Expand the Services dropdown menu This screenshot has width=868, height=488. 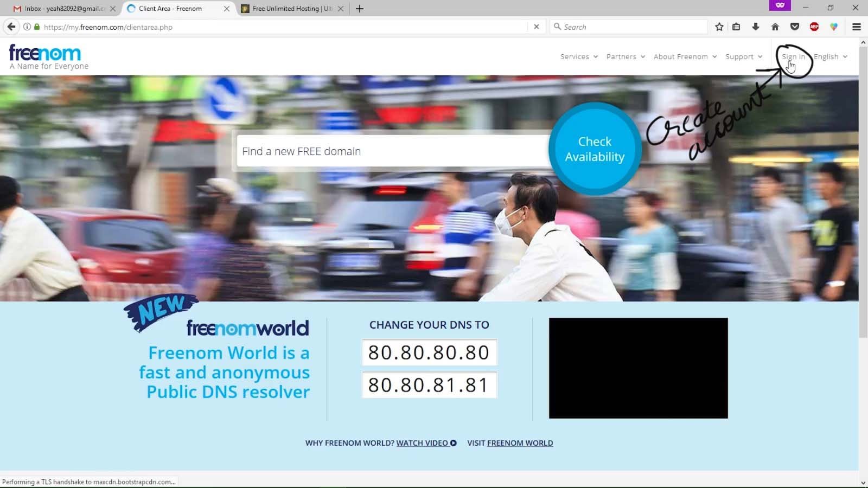tap(579, 56)
